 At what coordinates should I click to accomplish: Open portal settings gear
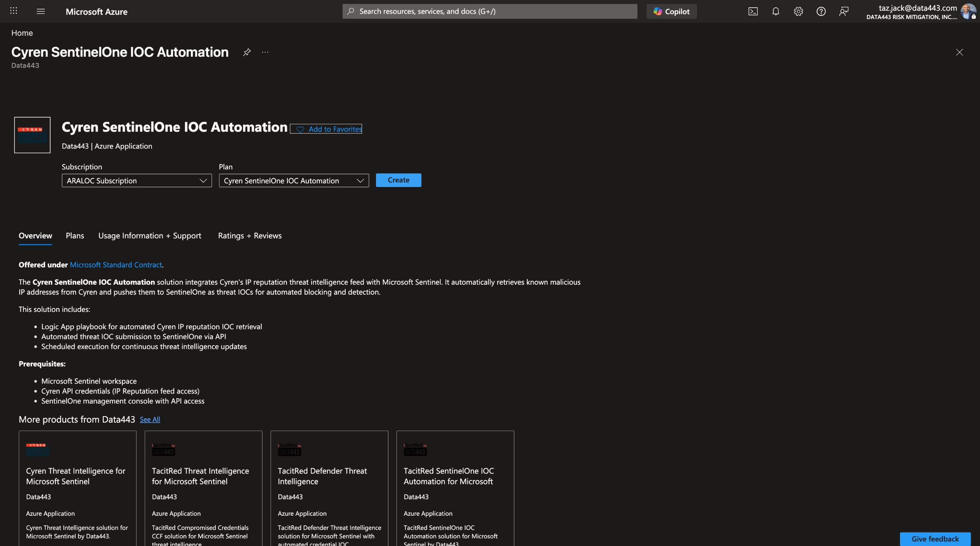pos(798,11)
